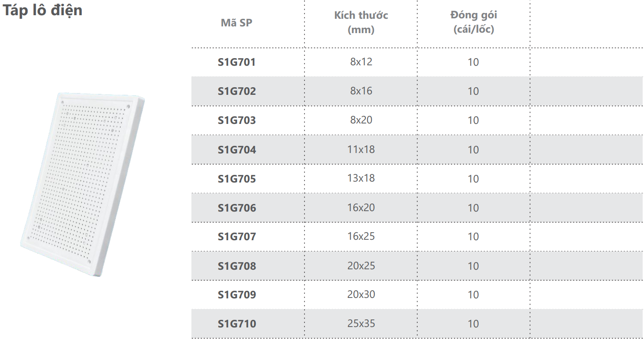This screenshot has width=644, height=344.
Task: Select product code S1G703
Action: [237, 120]
